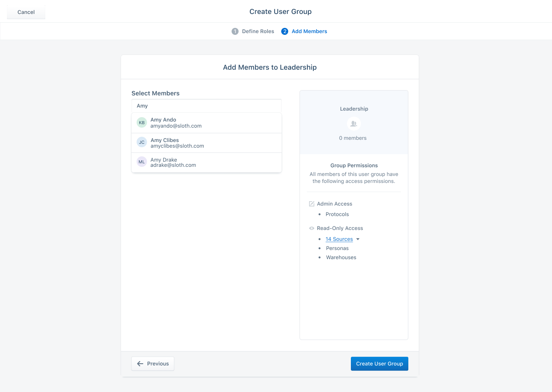Click the Admin Access edit icon
The width and height of the screenshot is (552, 392).
click(312, 204)
